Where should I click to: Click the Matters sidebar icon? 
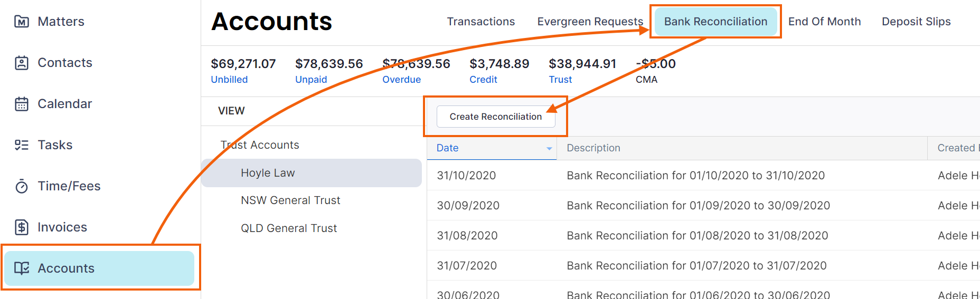22,22
